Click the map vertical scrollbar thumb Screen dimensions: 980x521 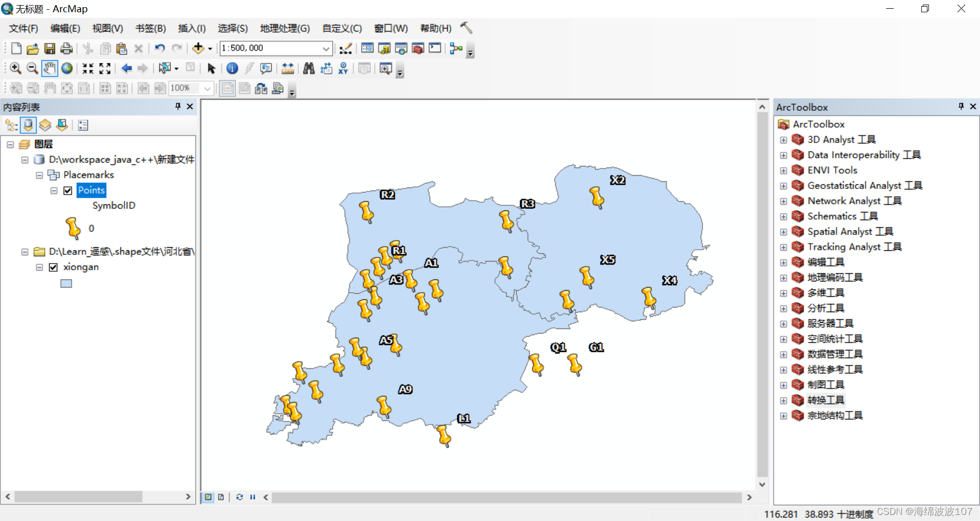[x=762, y=295]
